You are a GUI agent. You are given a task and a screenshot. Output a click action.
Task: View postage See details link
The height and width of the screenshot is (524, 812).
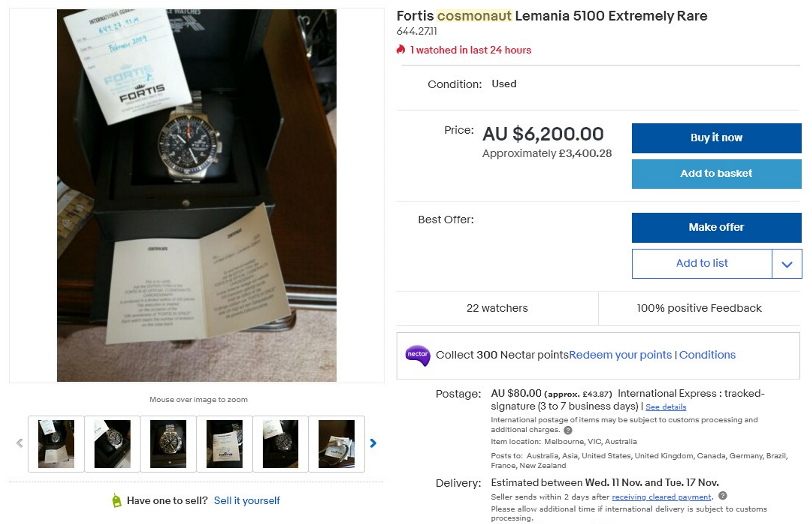click(x=666, y=407)
